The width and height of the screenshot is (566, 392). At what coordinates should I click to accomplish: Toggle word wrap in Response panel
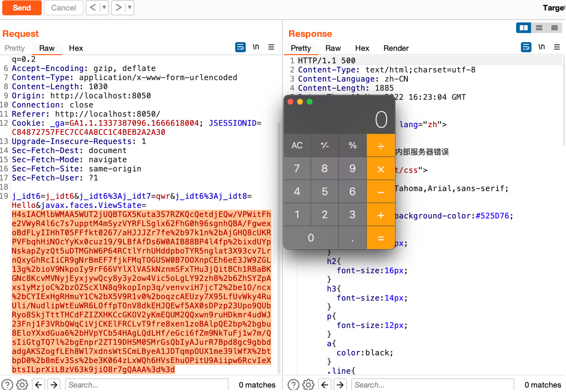(x=526, y=47)
